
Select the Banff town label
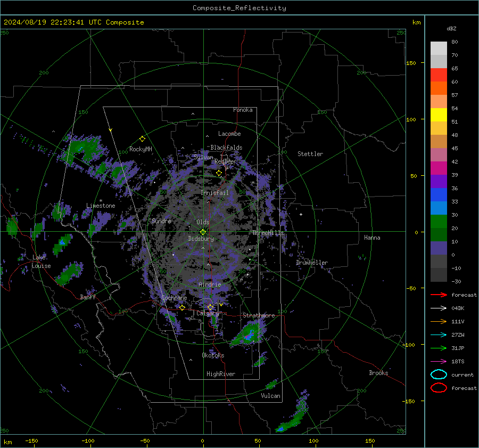[88, 297]
